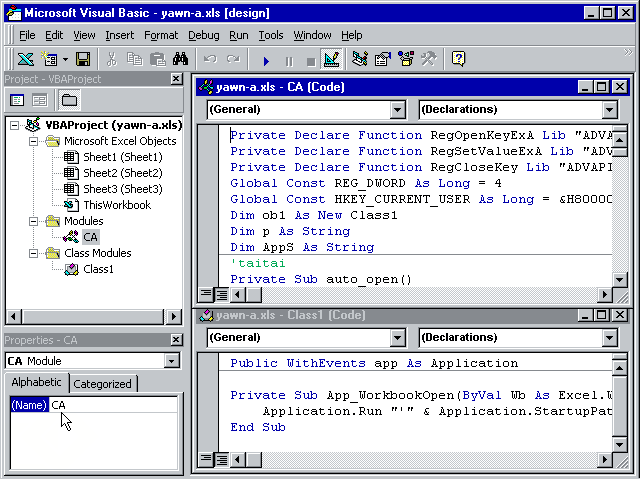
Task: Open the Toolbox hammer and wrench icon
Action: [x=429, y=60]
